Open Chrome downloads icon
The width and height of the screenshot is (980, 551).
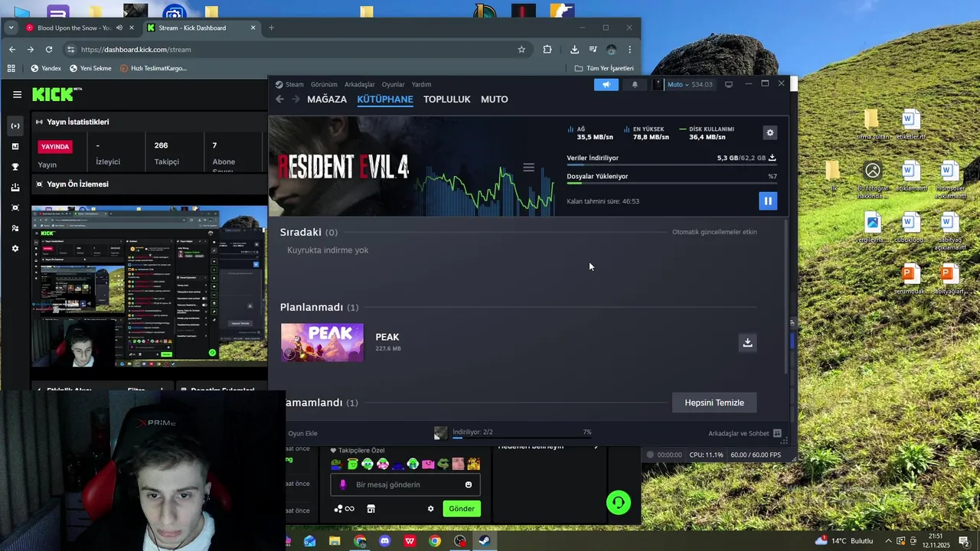[574, 50]
